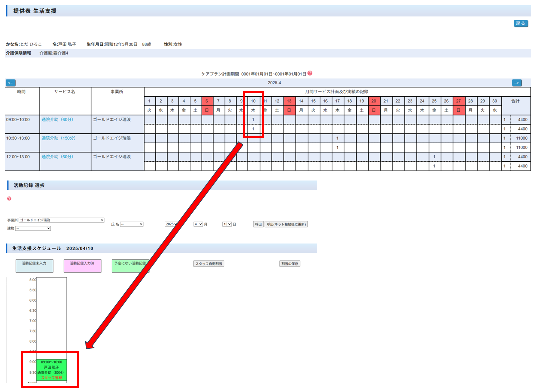Select the green 09:00~10:00 schedule block for 戸田 弘子
This screenshot has width=537, height=392.
click(51, 370)
